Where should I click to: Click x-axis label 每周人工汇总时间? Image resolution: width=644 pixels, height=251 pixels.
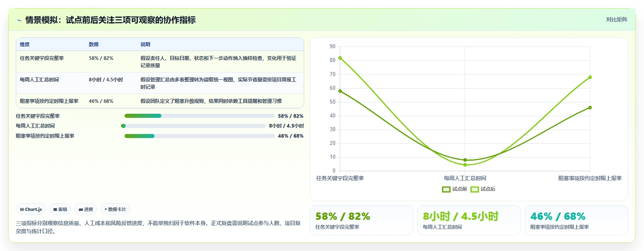(465, 178)
